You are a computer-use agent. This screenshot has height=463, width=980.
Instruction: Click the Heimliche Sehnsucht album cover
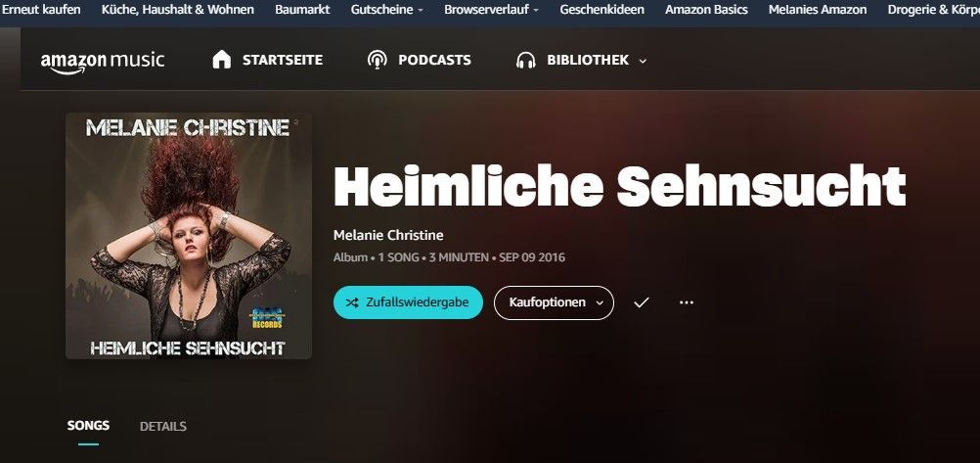(189, 236)
